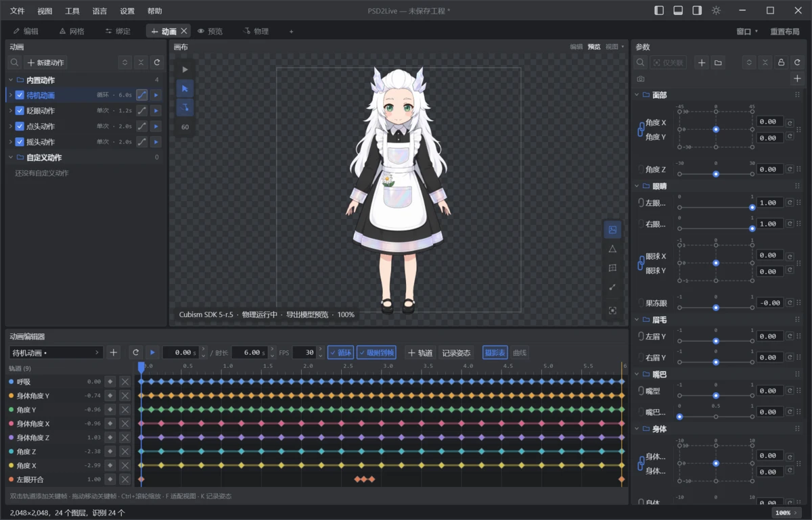This screenshot has width=812, height=520.
Task: Collapse the 内置动作 folder
Action: pyautogui.click(x=10, y=80)
